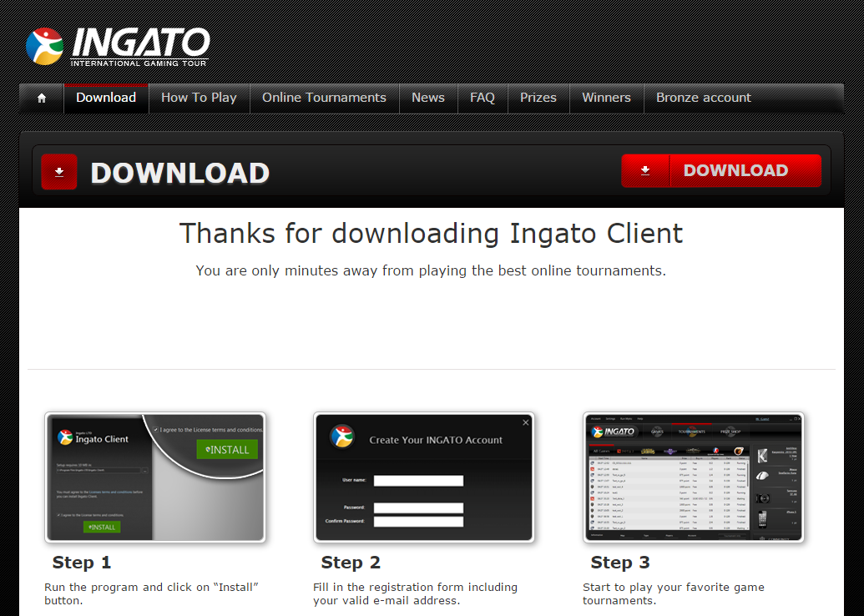Show the Winners page
Viewport: 864px width, 616px height.
point(606,98)
